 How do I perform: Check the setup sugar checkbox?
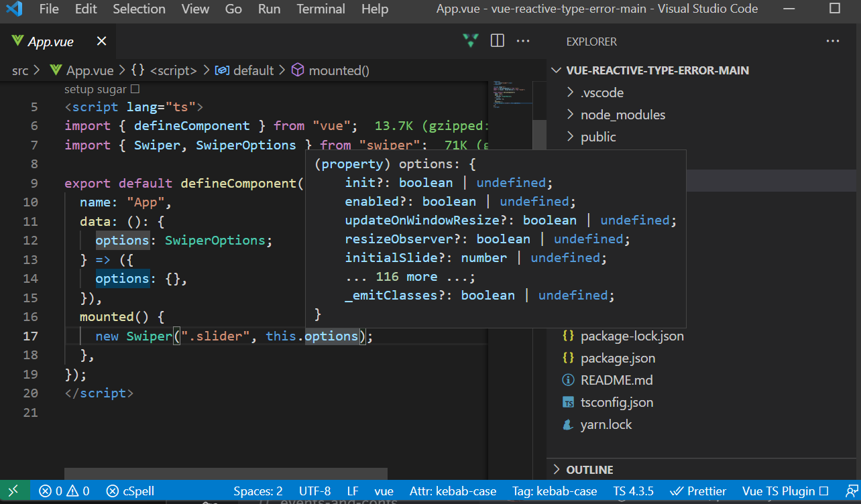pos(133,88)
